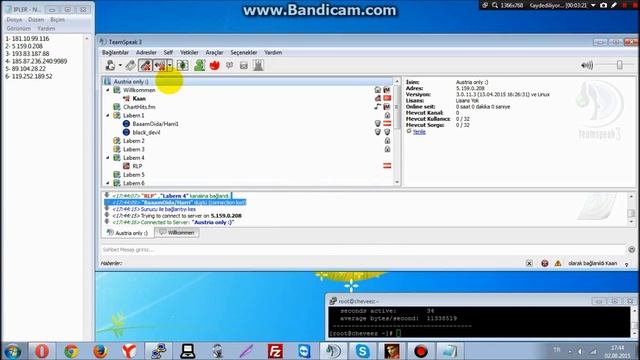
Task: Switch to the Willkommen chat tab
Action: click(177, 233)
